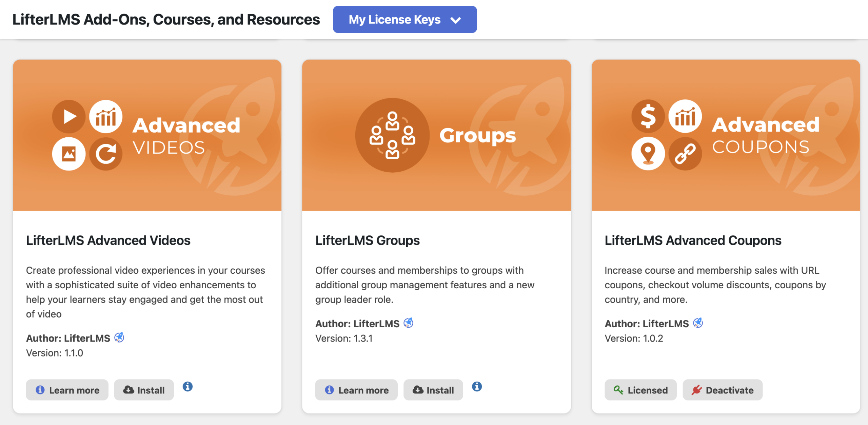The height and width of the screenshot is (425, 868).
Task: Click rocket badge next to Advanced Videos author
Action: point(119,337)
